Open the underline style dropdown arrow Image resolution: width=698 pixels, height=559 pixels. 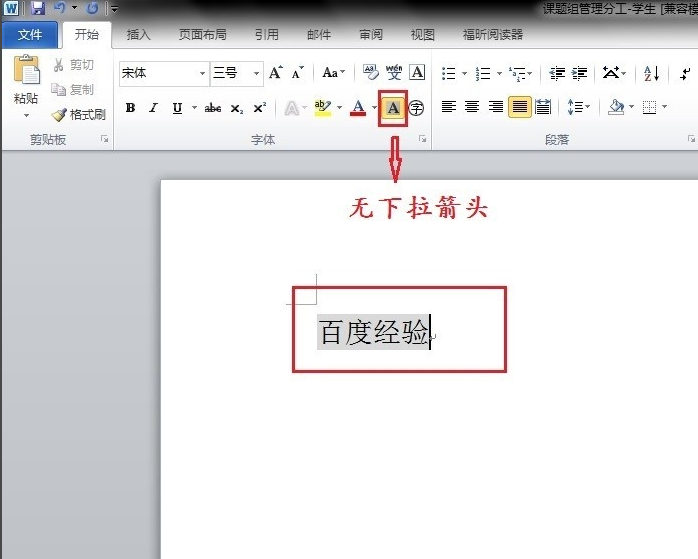[x=194, y=107]
